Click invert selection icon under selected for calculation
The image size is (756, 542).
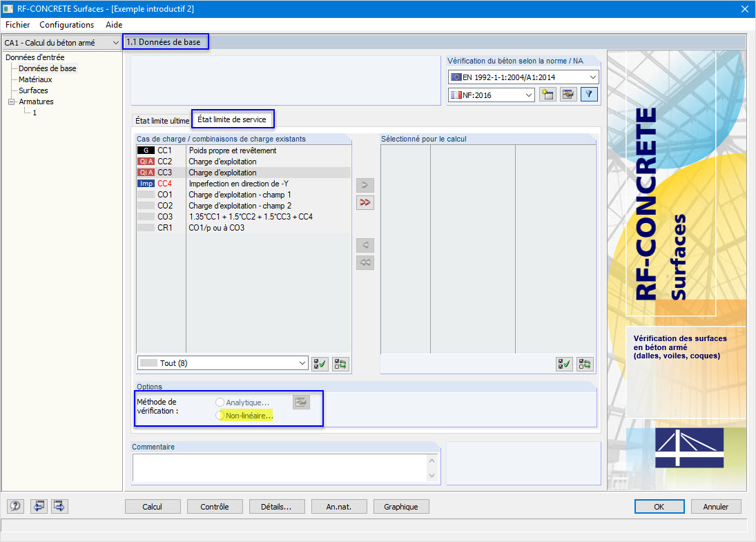click(585, 364)
